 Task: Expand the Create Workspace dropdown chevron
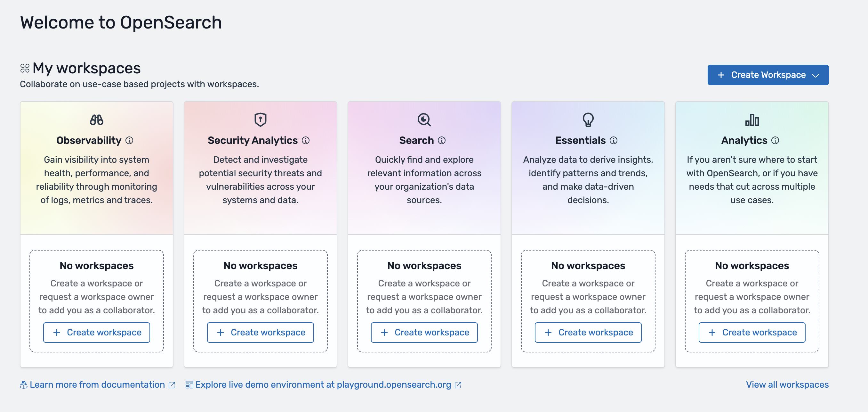click(816, 75)
